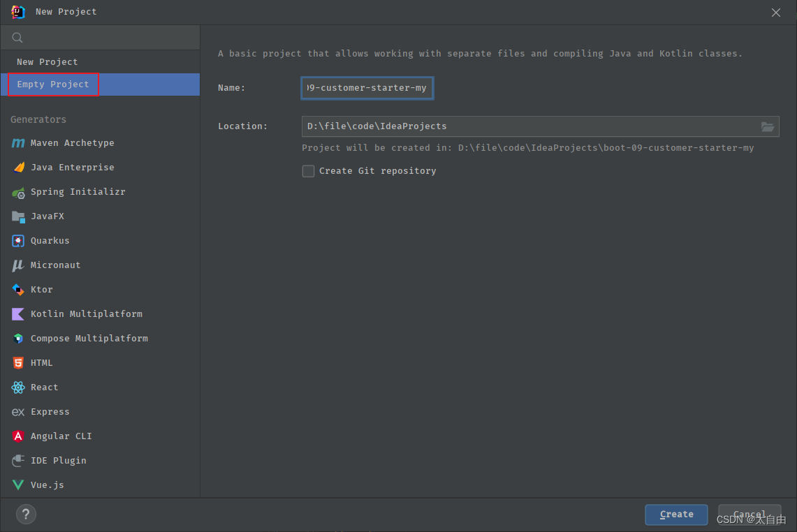Click the Cancel button

[x=750, y=515]
